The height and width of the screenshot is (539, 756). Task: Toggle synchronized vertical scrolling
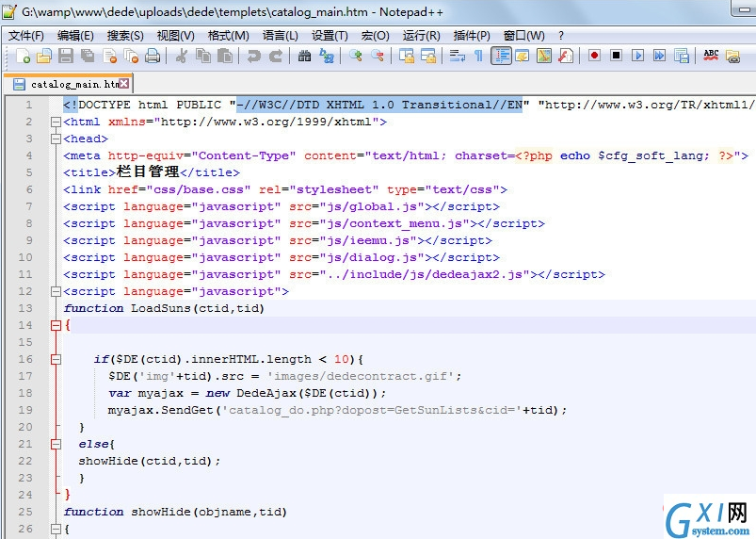407,56
